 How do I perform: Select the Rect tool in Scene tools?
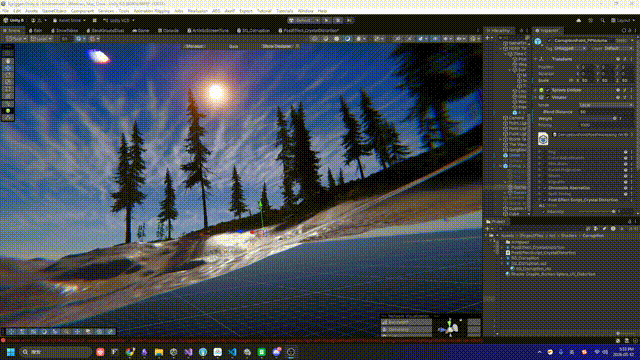8,89
